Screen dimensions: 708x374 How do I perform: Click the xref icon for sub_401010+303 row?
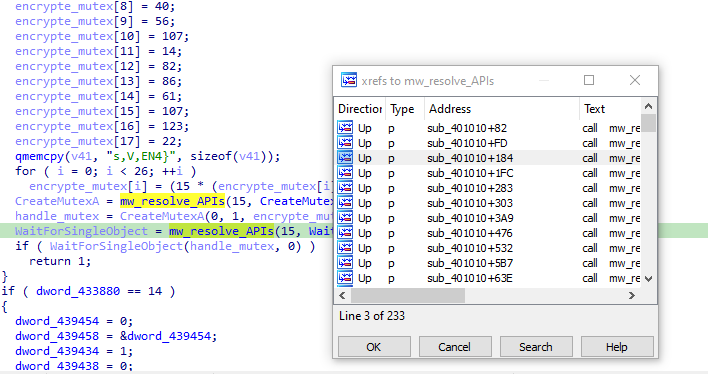(x=345, y=203)
